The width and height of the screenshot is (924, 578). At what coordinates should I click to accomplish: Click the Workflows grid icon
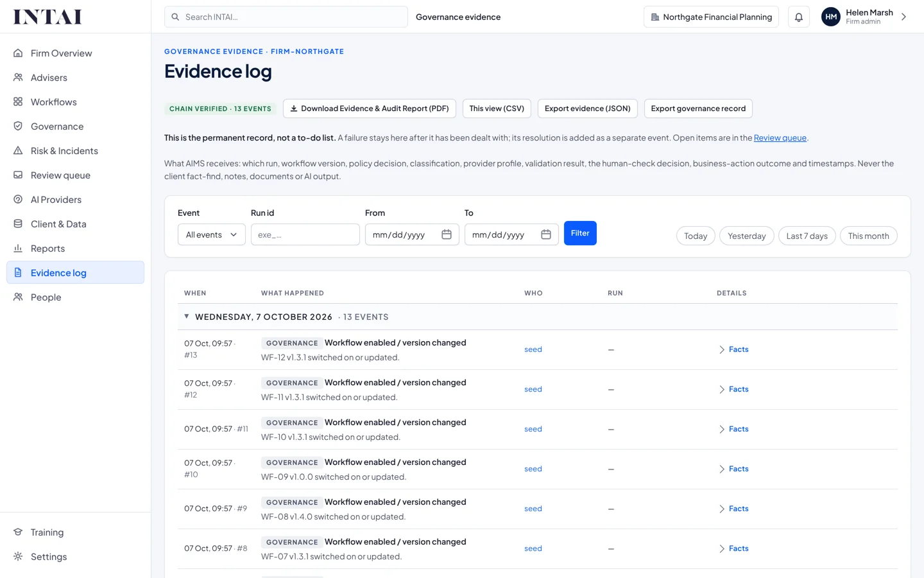pos(18,102)
